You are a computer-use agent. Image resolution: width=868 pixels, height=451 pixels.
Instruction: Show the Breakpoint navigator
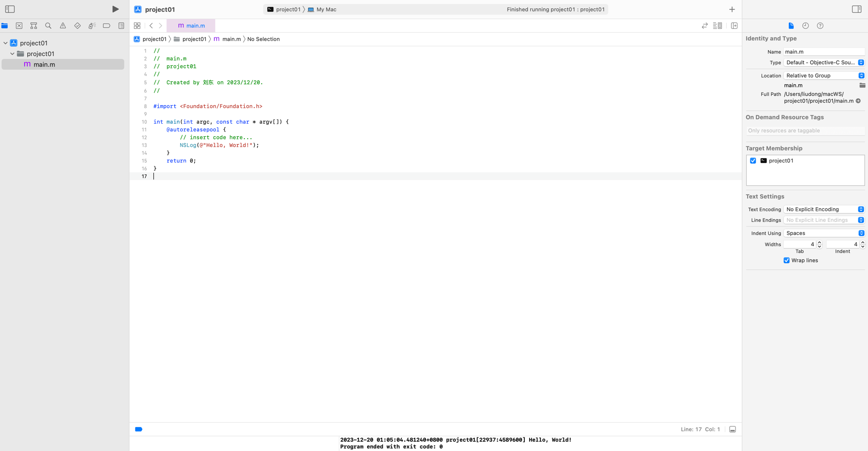click(x=107, y=26)
